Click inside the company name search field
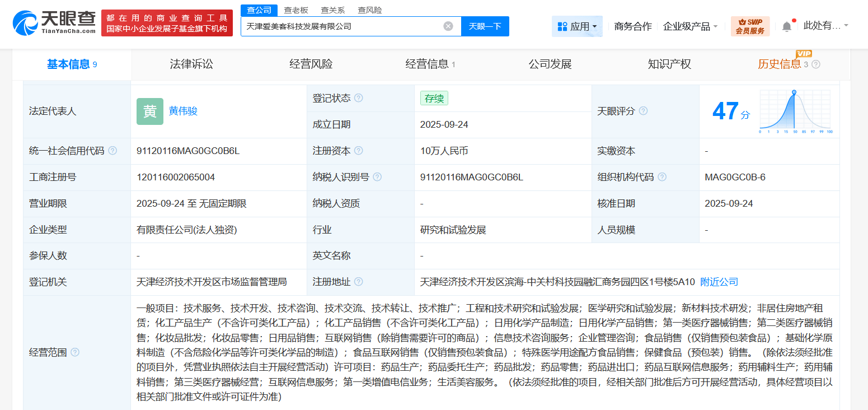Image resolution: width=868 pixels, height=410 pixels. click(336, 26)
